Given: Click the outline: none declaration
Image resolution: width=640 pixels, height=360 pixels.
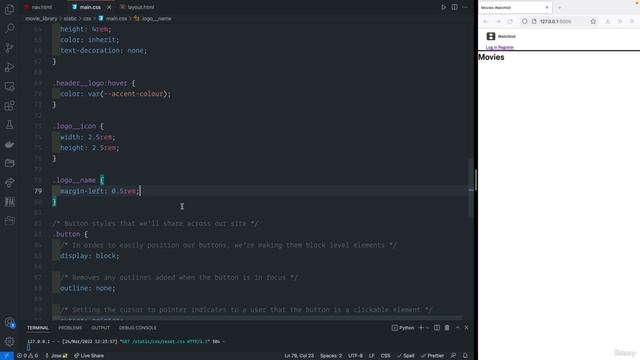Looking at the screenshot, I should [x=88, y=288].
